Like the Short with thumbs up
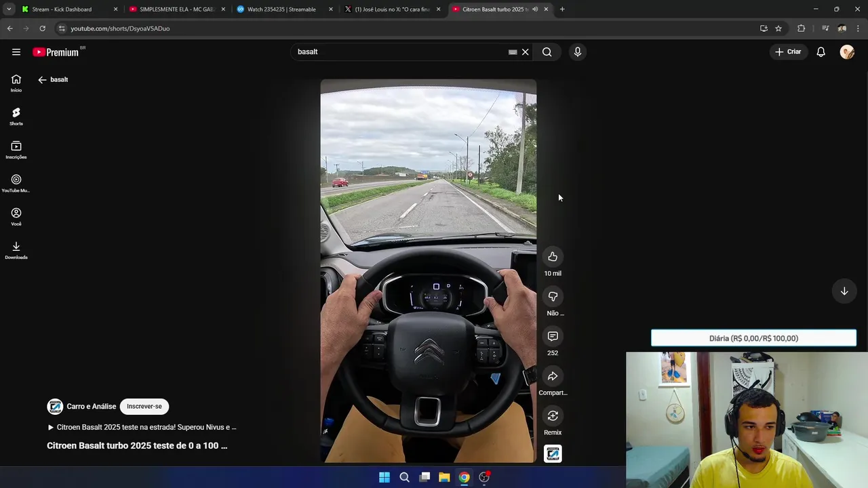The image size is (868, 488). pos(553,257)
